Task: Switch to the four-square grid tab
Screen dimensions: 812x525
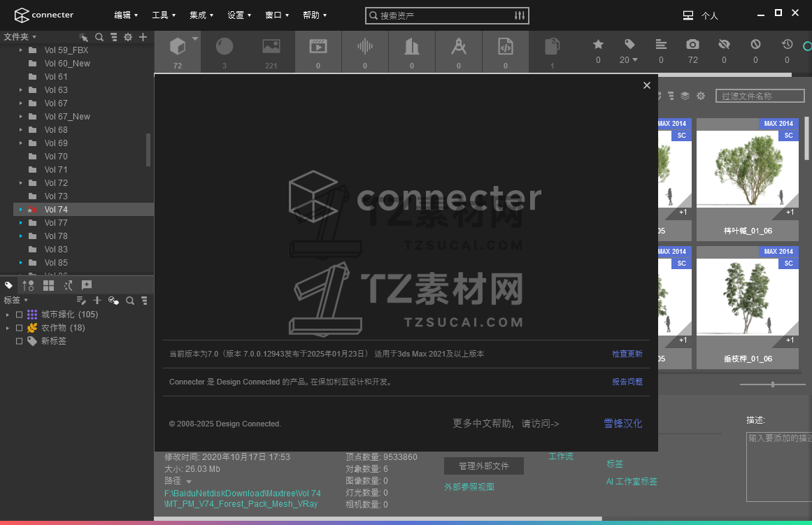Action: pyautogui.click(x=49, y=285)
